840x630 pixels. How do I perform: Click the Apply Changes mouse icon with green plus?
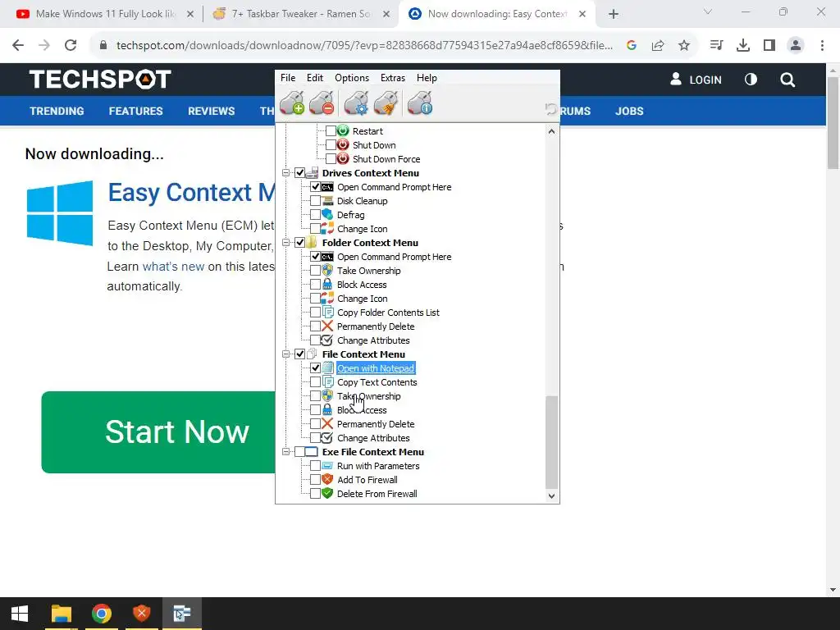292,103
